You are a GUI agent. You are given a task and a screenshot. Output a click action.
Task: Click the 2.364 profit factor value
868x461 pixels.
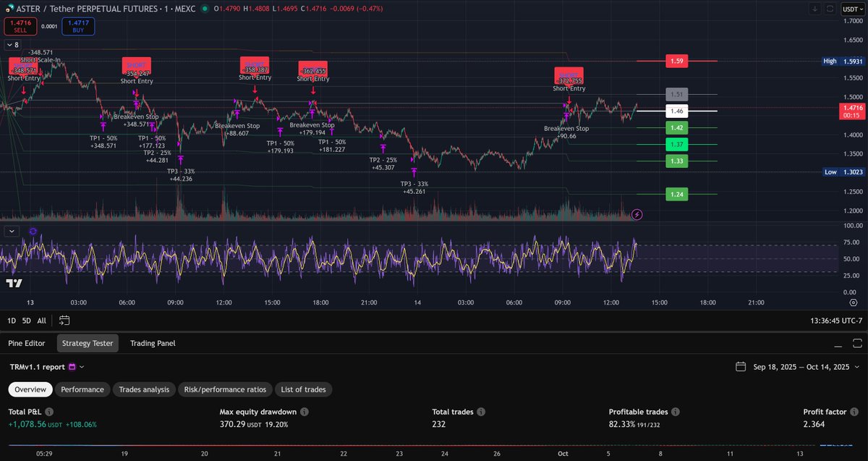click(814, 424)
